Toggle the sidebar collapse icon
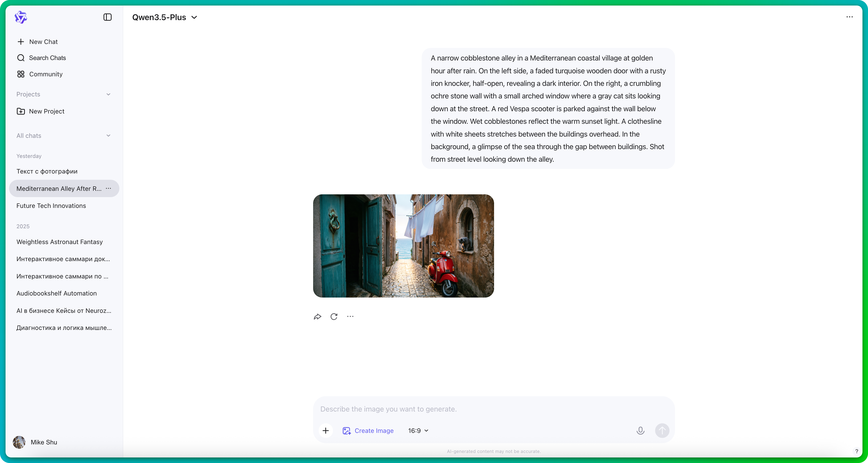Image resolution: width=868 pixels, height=463 pixels. 108,17
